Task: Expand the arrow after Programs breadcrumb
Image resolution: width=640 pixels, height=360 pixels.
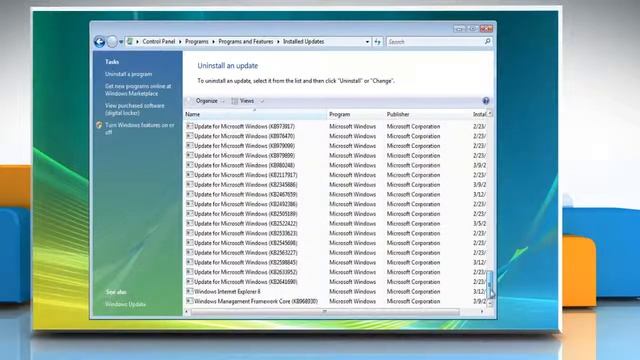Action: 213,42
